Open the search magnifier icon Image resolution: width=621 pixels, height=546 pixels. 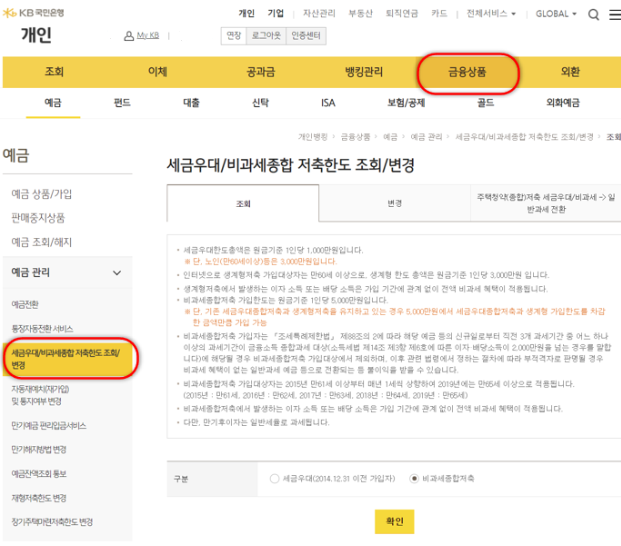point(593,15)
